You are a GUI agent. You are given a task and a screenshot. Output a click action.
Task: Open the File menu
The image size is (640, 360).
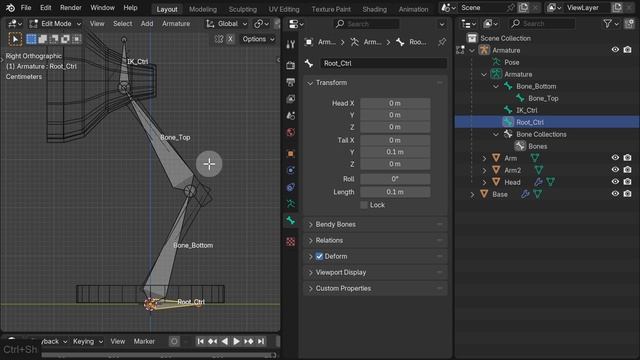click(x=26, y=8)
